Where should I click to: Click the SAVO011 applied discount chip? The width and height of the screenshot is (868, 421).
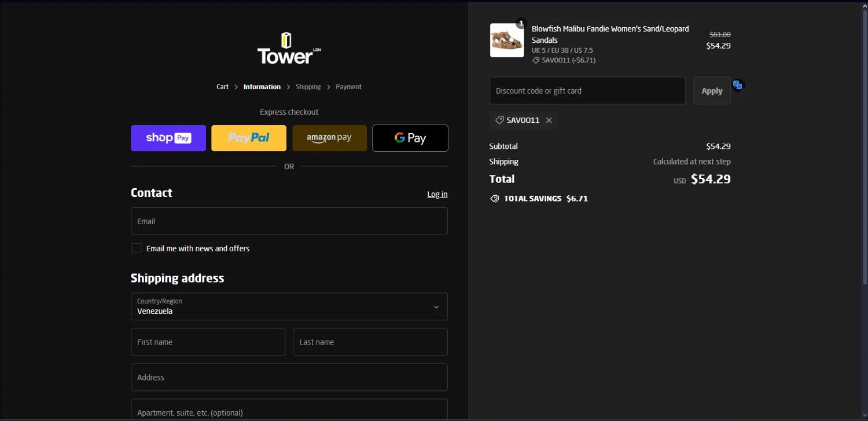coord(524,120)
